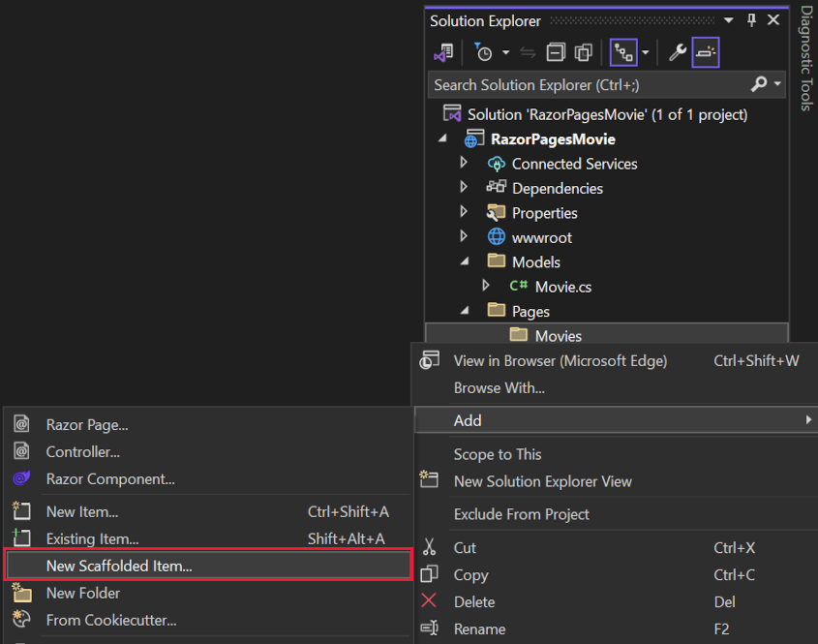Expand the Movie.cs file node
Screen dimensions: 818x644
point(486,286)
